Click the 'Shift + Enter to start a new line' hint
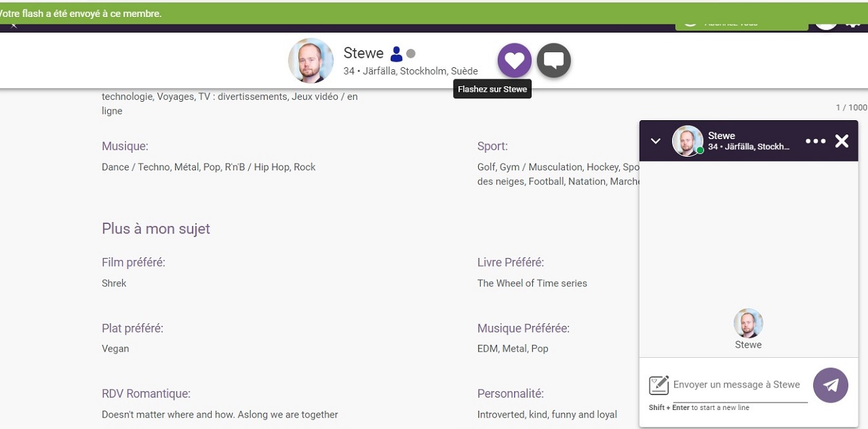 point(699,407)
